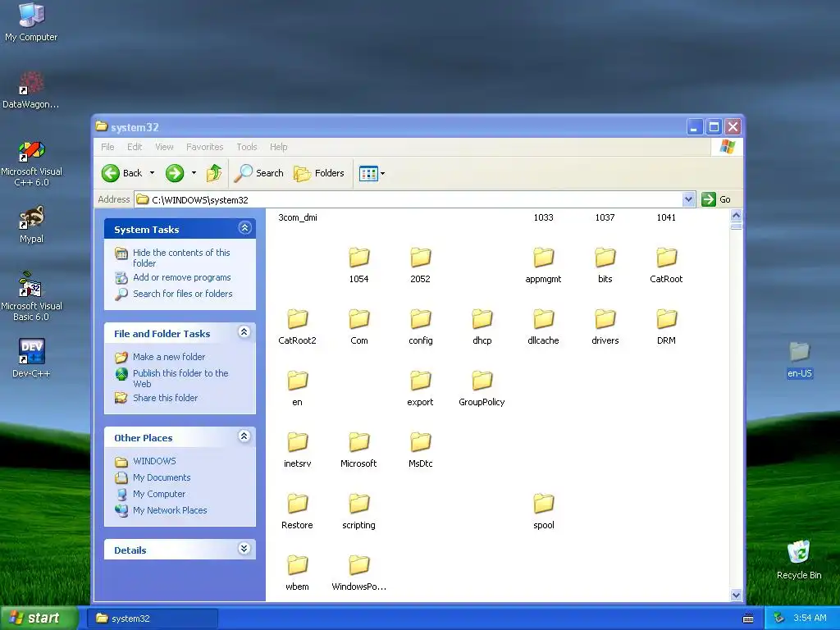Click Publish this folder to the Web
Image resolution: width=840 pixels, height=630 pixels.
[180, 378]
